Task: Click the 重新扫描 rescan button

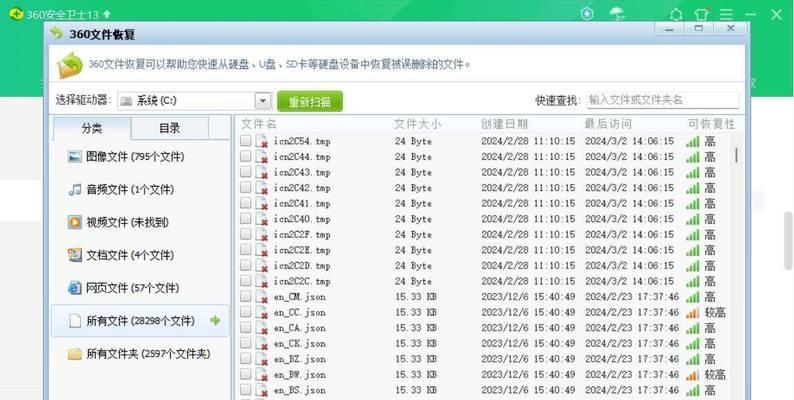Action: tap(310, 101)
